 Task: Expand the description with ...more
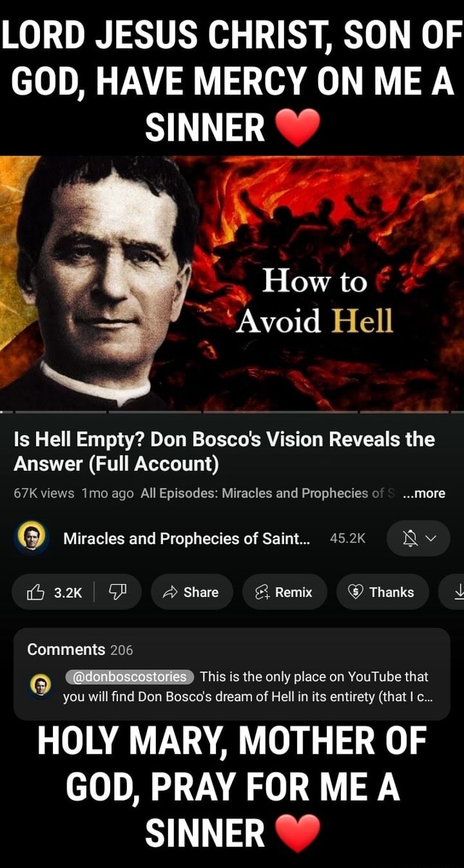click(x=423, y=493)
